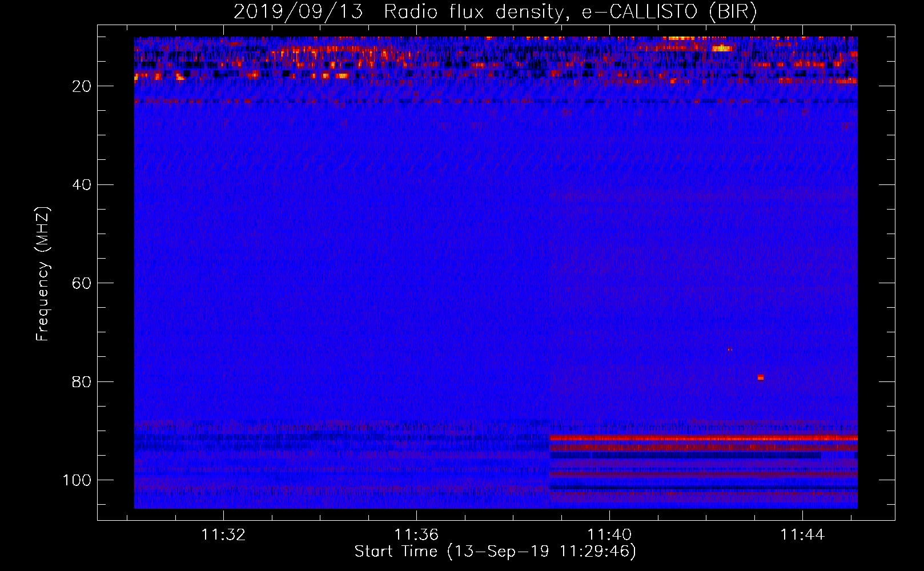Screen dimensions: 924x571
Task: Click the bright red band starting at 11:39 near 92 MHz
Action: [703, 438]
